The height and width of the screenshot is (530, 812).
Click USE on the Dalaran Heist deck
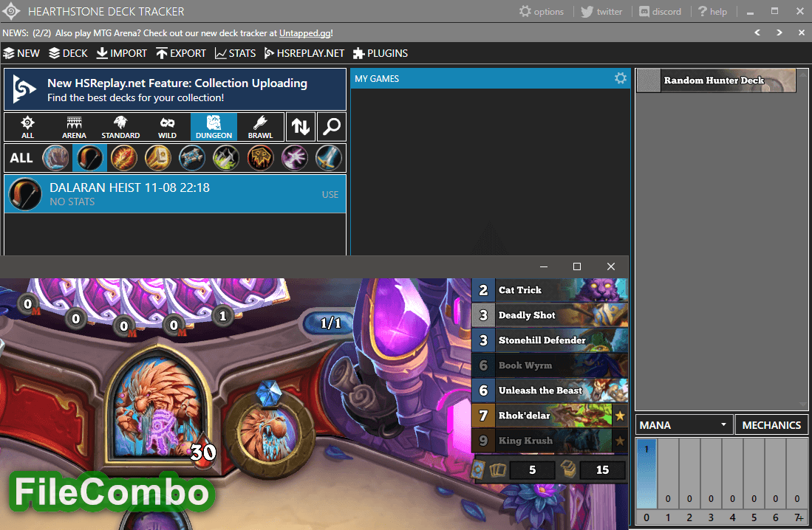tap(330, 195)
